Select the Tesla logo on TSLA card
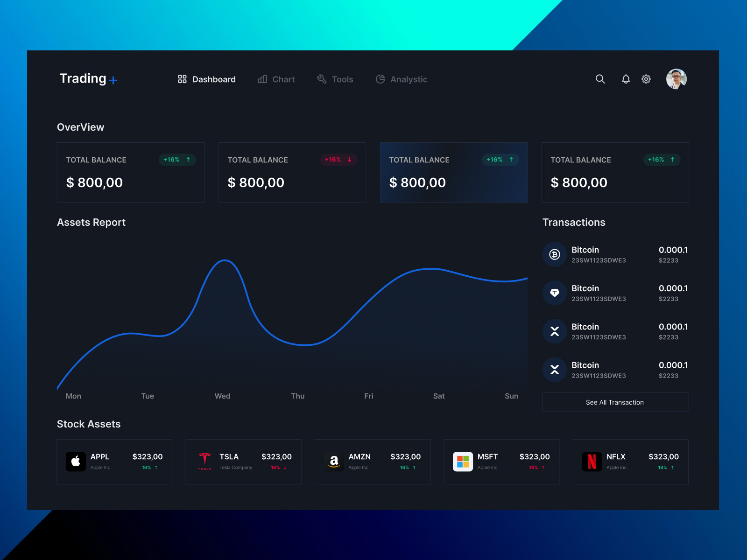The width and height of the screenshot is (747, 560). (x=205, y=462)
